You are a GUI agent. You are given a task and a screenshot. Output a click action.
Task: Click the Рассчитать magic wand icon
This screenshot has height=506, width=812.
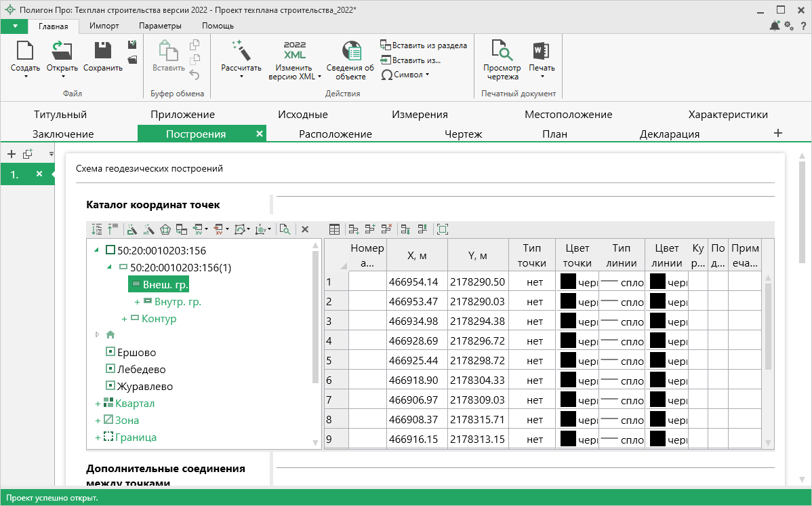coord(241,50)
